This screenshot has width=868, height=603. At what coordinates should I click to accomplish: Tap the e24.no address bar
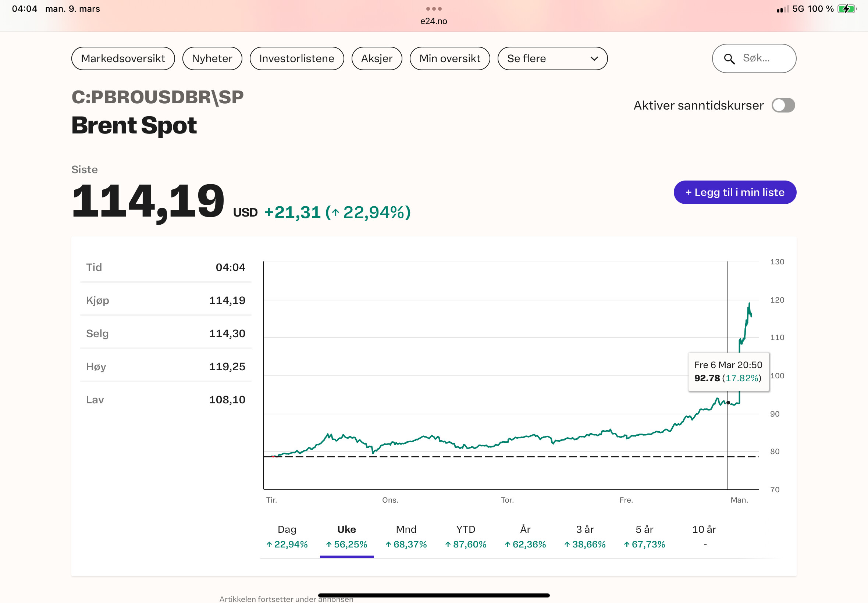(433, 21)
